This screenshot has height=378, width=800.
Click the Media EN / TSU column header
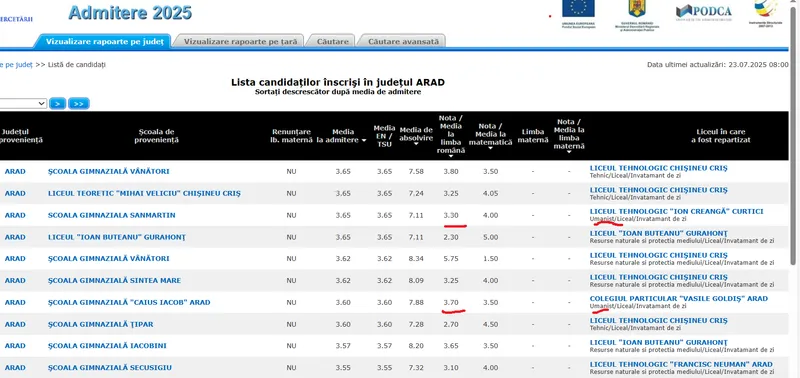point(384,136)
